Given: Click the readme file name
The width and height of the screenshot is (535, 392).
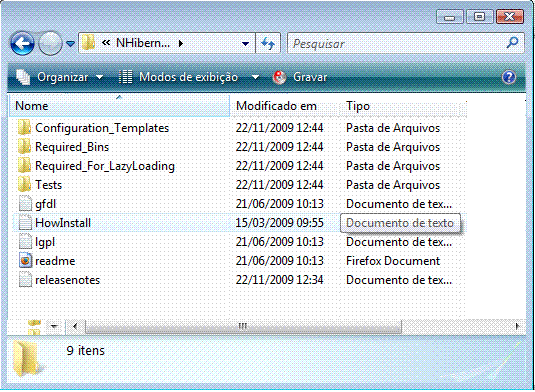Looking at the screenshot, I should (55, 261).
